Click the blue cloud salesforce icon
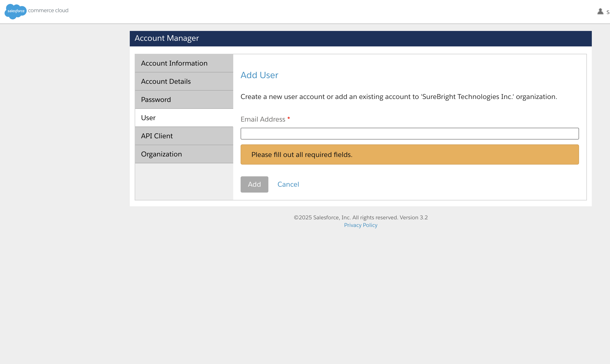 (x=15, y=11)
